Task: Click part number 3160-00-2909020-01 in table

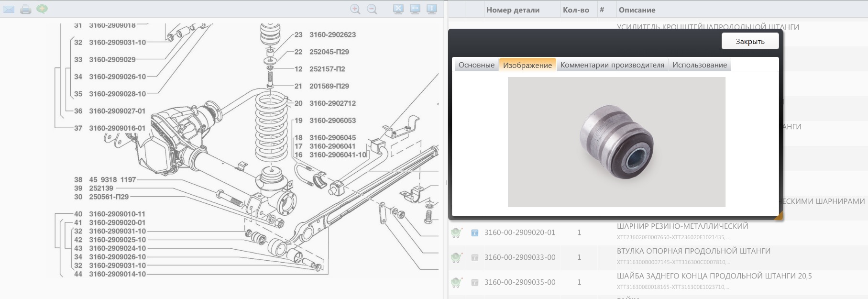Action: [520, 233]
